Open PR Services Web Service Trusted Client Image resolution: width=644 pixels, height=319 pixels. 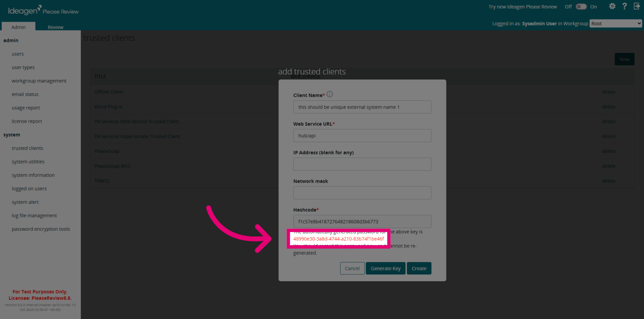pos(137,121)
